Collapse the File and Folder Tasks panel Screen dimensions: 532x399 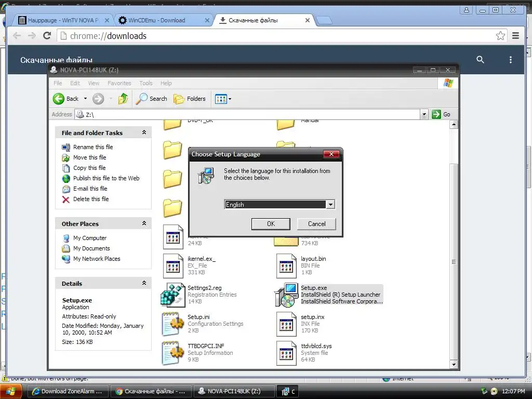[144, 132]
